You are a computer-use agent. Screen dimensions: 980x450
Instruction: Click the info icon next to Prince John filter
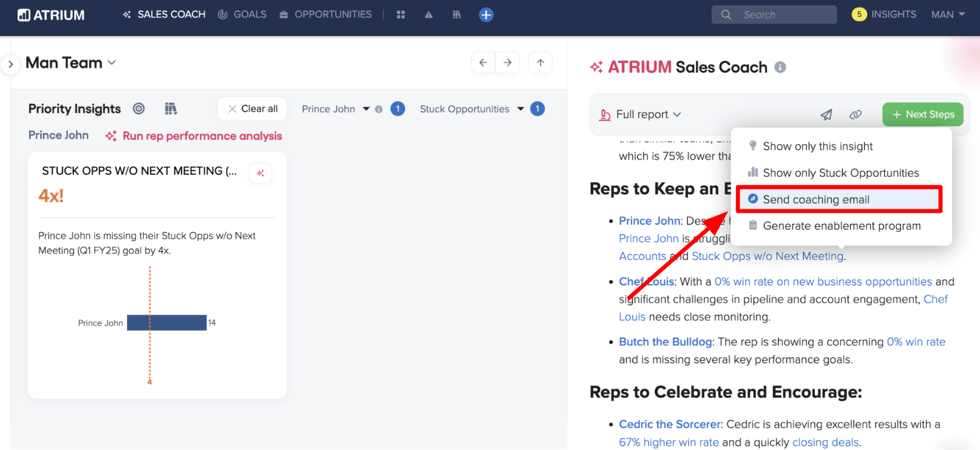tap(379, 109)
